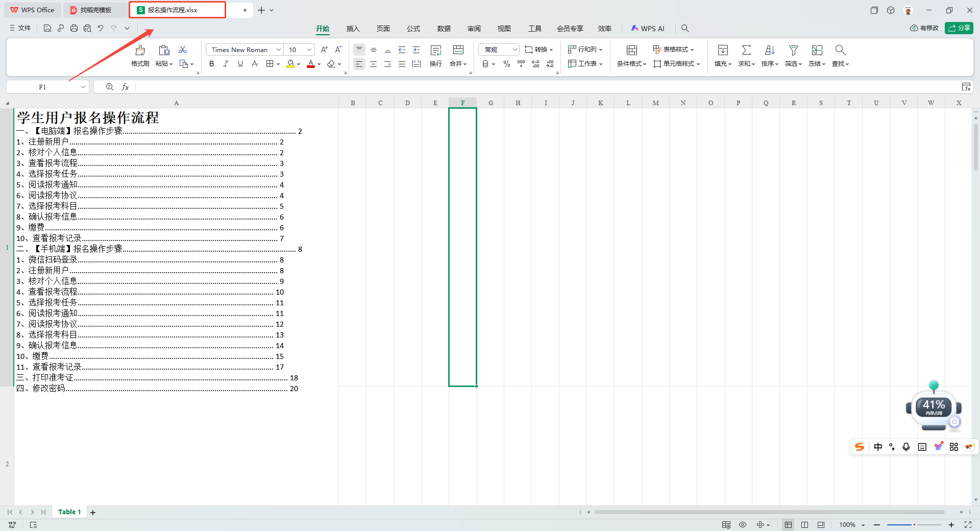Viewport: 980px width, 531px height.
Task: Click the Paste (粘贴) clipboard icon
Action: [164, 50]
